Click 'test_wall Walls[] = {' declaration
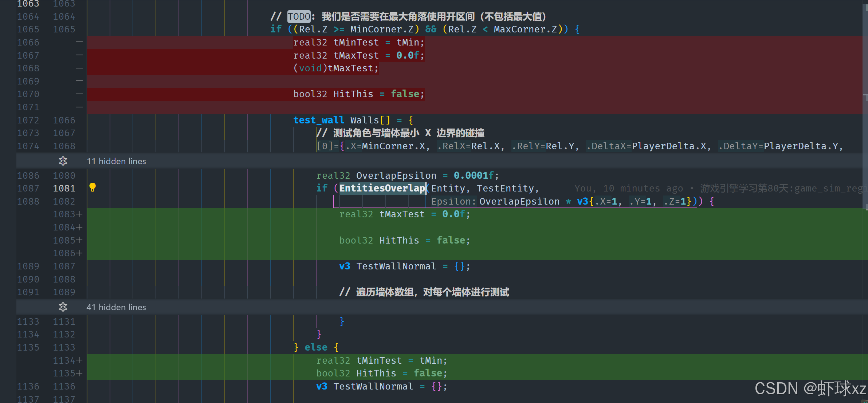Screen dimensions: 868x403 click(x=353, y=120)
